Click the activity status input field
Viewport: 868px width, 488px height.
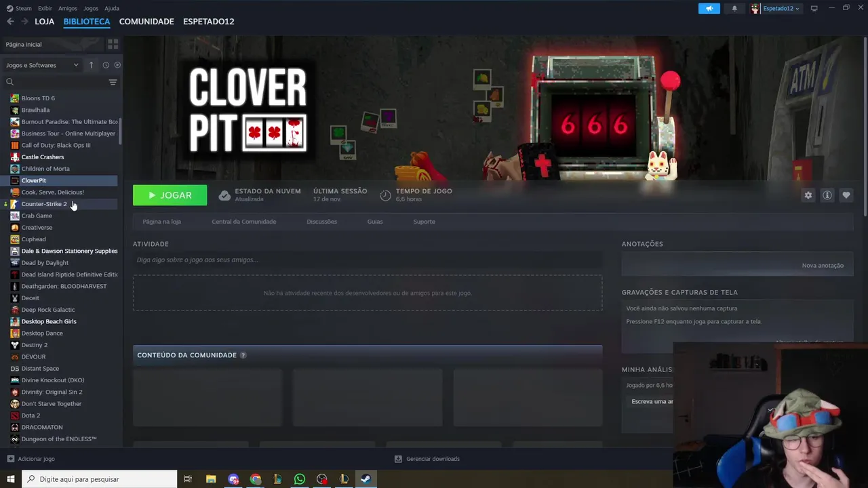pyautogui.click(x=368, y=260)
